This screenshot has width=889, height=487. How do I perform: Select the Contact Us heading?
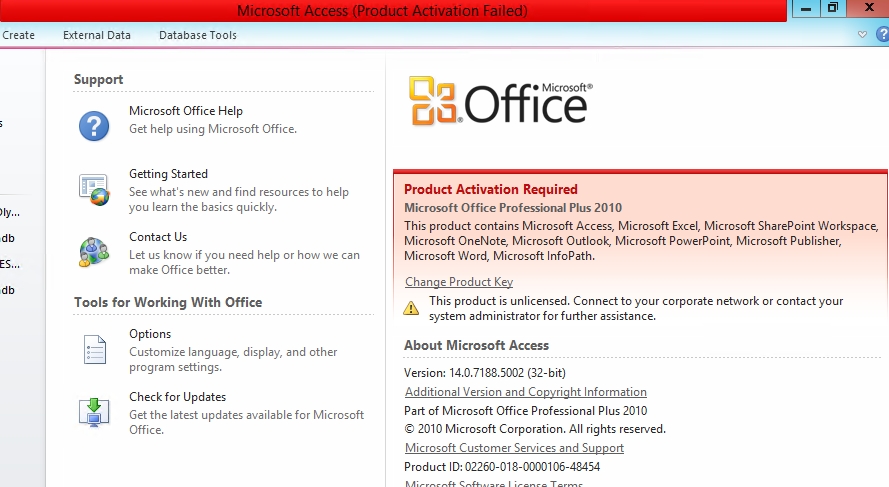click(158, 237)
